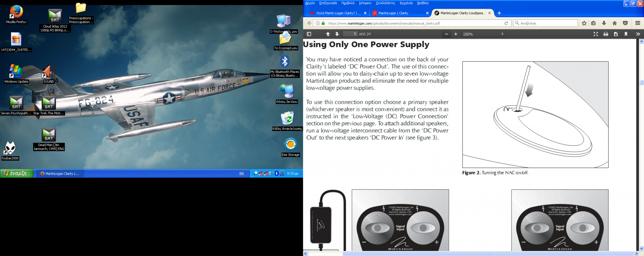
Task: Open the έναρξη Start menu
Action: pyautogui.click(x=17, y=173)
